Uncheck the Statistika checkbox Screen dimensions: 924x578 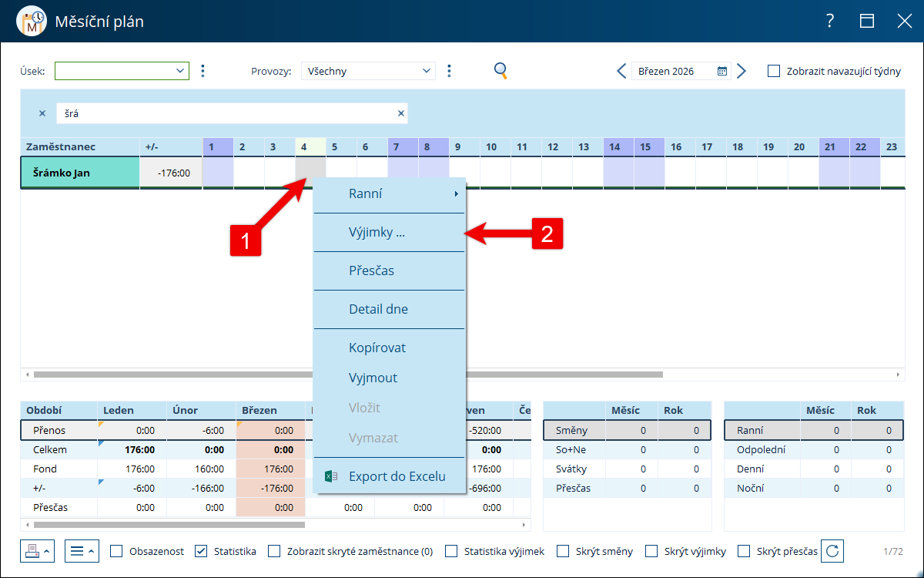(x=201, y=551)
